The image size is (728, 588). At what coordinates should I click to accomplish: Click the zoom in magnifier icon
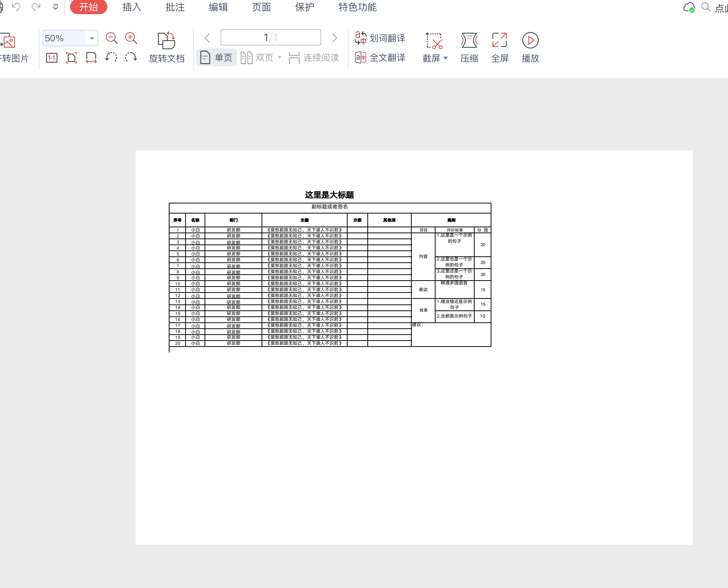pyautogui.click(x=131, y=38)
